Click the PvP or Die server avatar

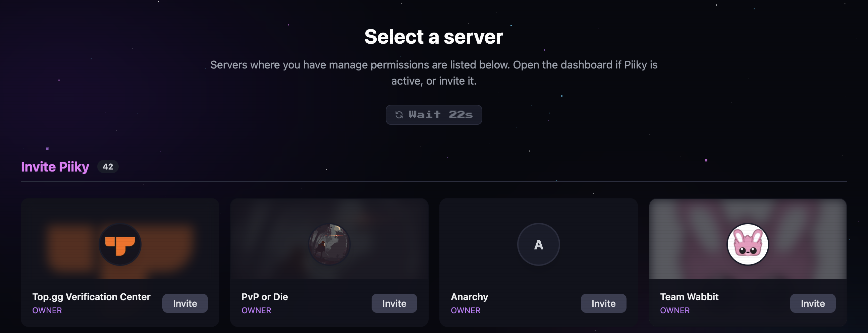coord(329,245)
